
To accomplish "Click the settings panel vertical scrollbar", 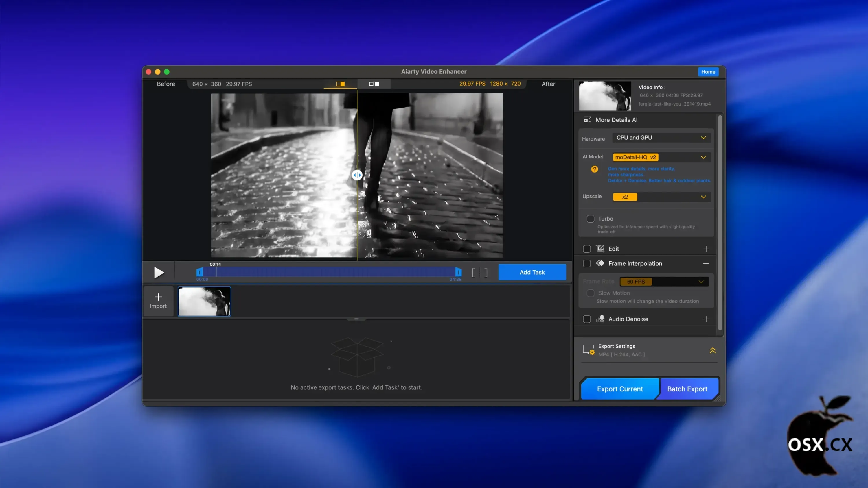I will pyautogui.click(x=720, y=223).
